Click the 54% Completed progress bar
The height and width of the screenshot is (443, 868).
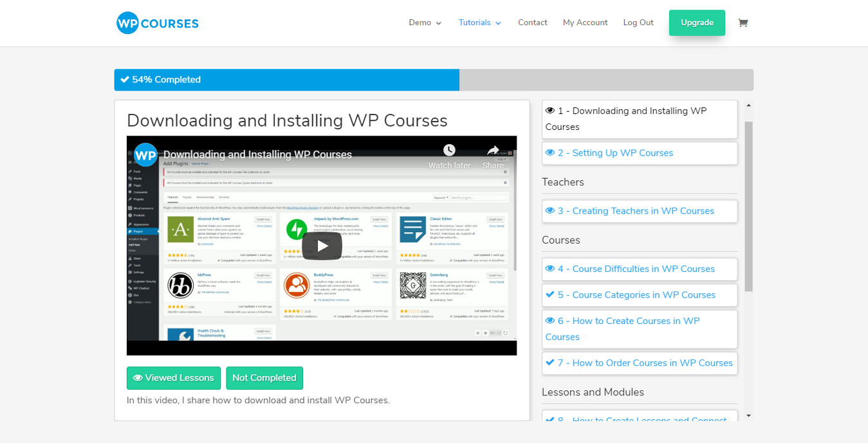click(434, 80)
